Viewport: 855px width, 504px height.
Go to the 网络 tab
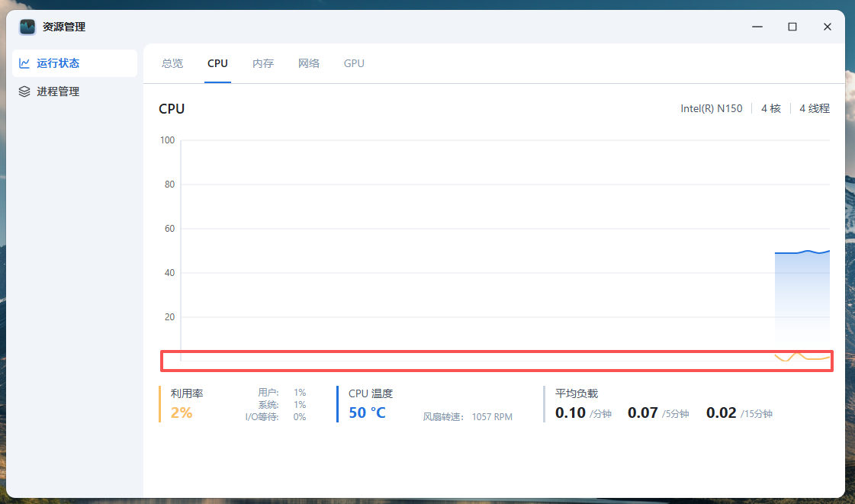pyautogui.click(x=309, y=63)
